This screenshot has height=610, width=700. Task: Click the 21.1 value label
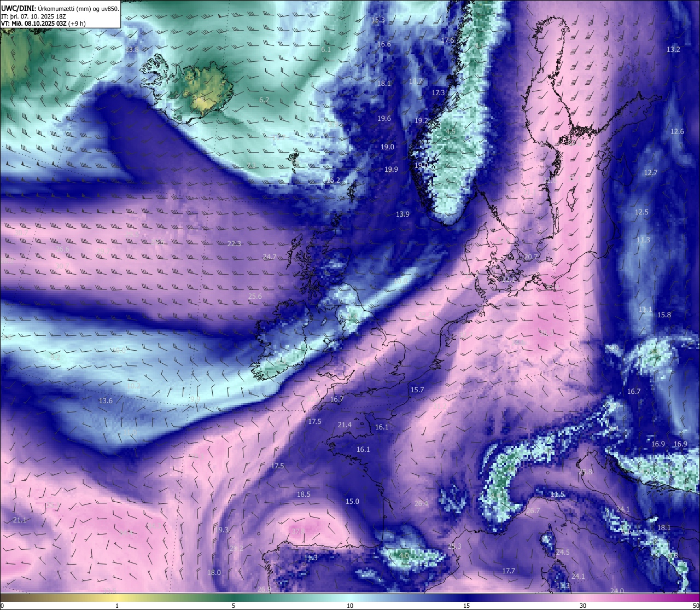point(19,520)
